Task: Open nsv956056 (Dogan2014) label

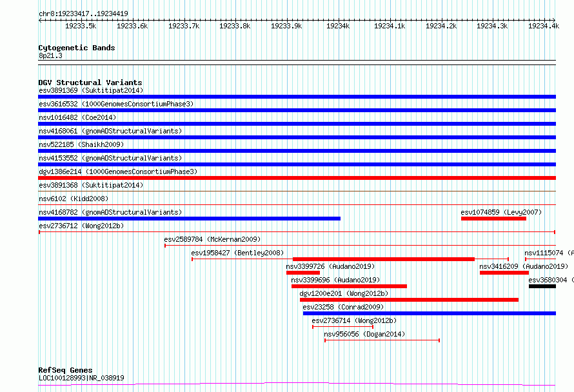Action: point(364,334)
